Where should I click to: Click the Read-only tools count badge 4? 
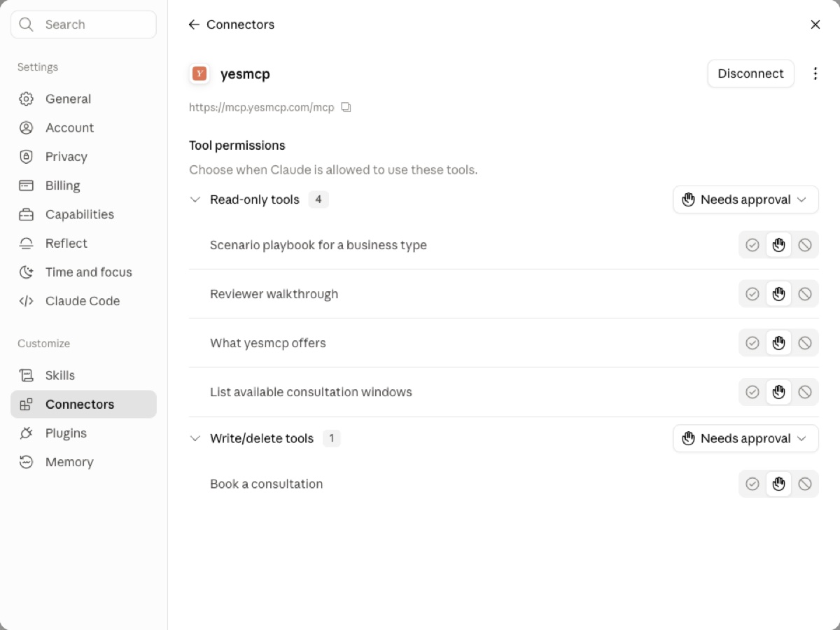click(318, 199)
